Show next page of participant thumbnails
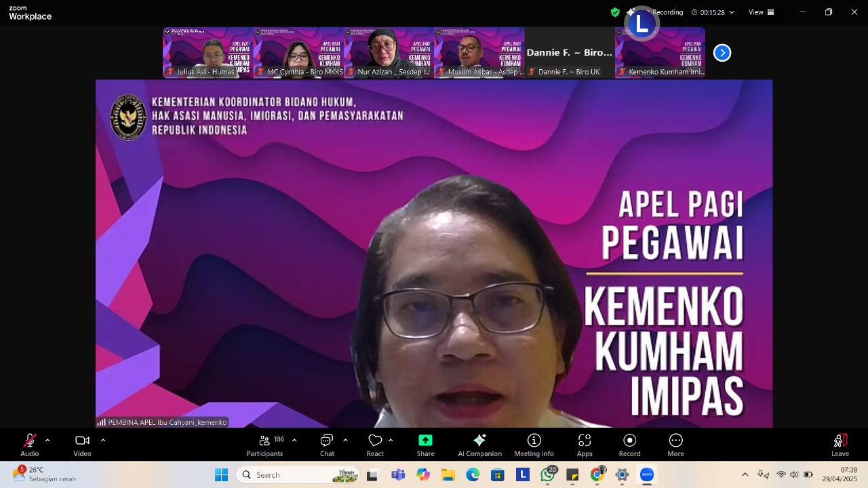 (x=722, y=53)
